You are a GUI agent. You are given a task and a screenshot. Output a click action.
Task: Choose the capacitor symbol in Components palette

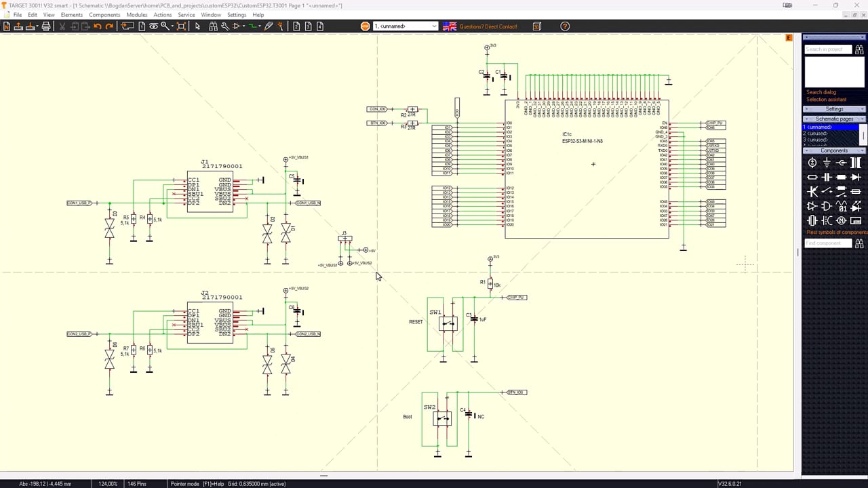click(827, 177)
